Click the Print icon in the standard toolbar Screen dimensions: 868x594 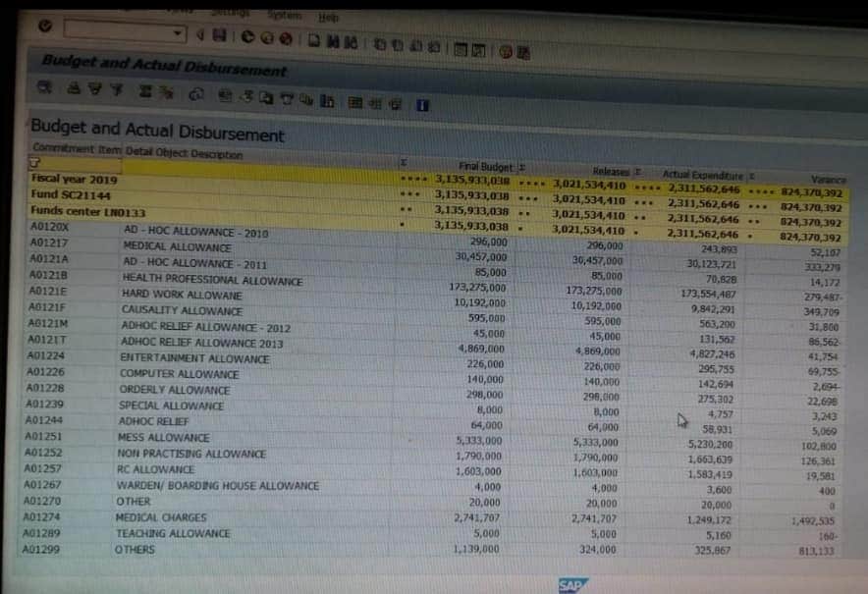[x=314, y=40]
